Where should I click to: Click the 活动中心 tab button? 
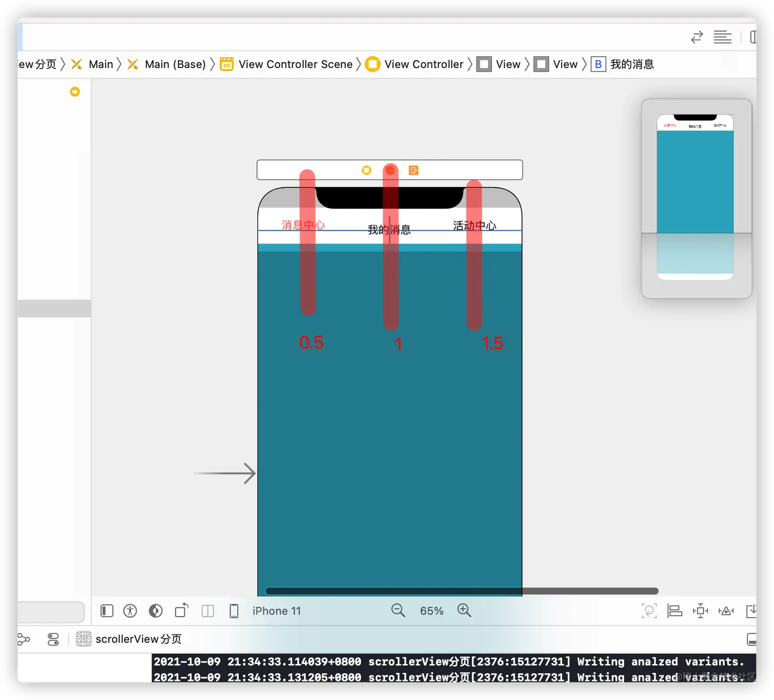(x=475, y=226)
